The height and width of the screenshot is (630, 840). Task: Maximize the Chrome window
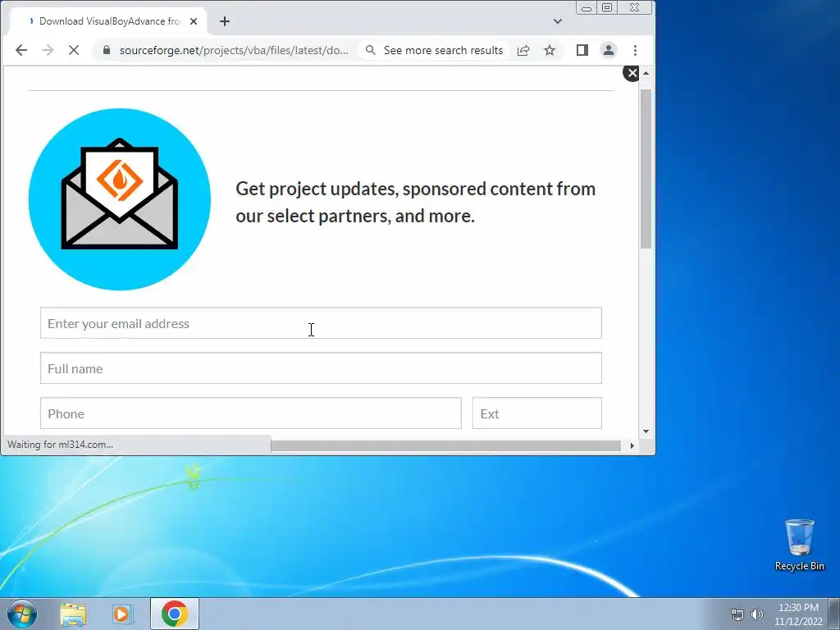click(x=607, y=8)
